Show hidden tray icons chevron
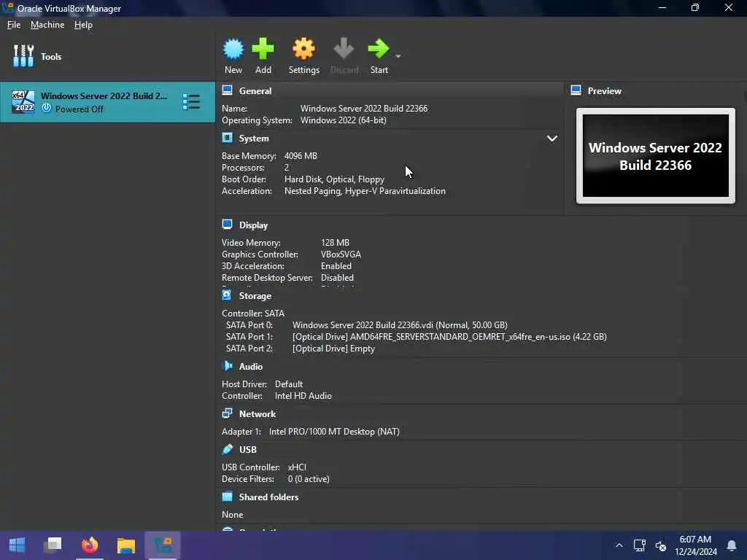The width and height of the screenshot is (747, 560). pos(619,545)
